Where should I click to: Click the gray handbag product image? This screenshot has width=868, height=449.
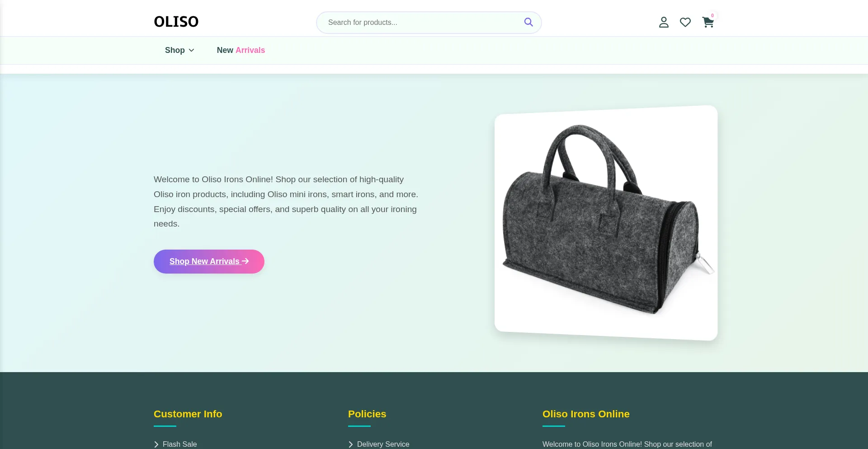[x=606, y=222]
